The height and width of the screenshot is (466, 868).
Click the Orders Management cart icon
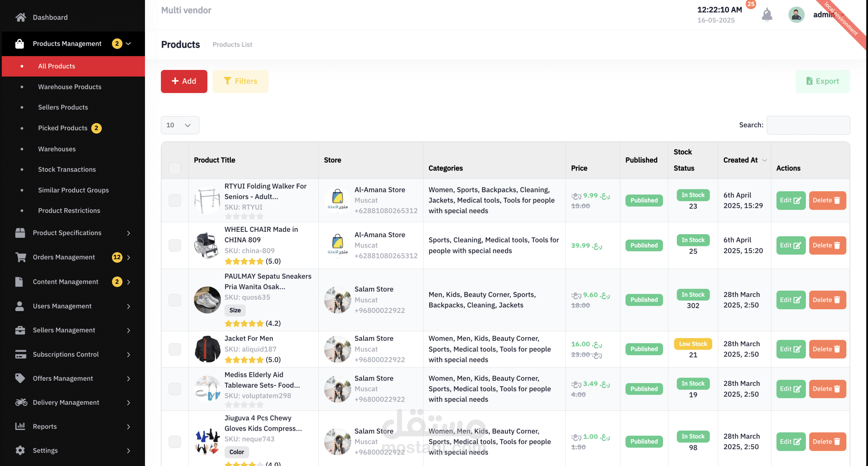pyautogui.click(x=20, y=257)
